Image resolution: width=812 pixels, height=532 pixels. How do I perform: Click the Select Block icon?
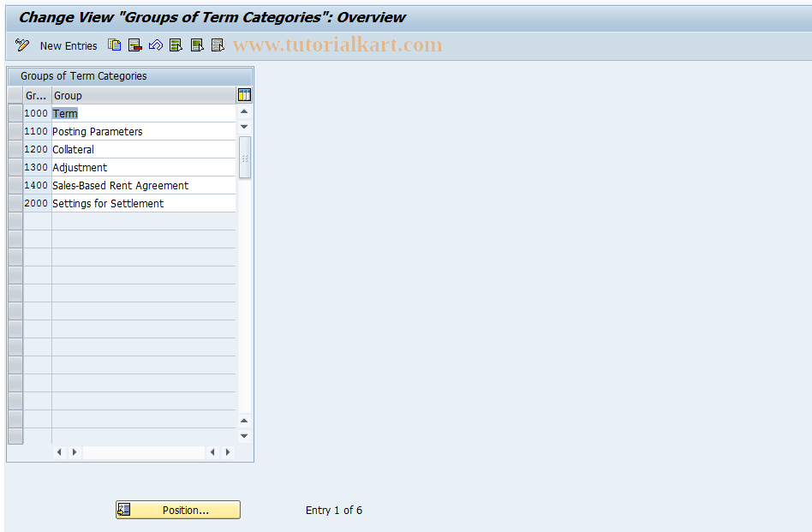[x=197, y=45]
